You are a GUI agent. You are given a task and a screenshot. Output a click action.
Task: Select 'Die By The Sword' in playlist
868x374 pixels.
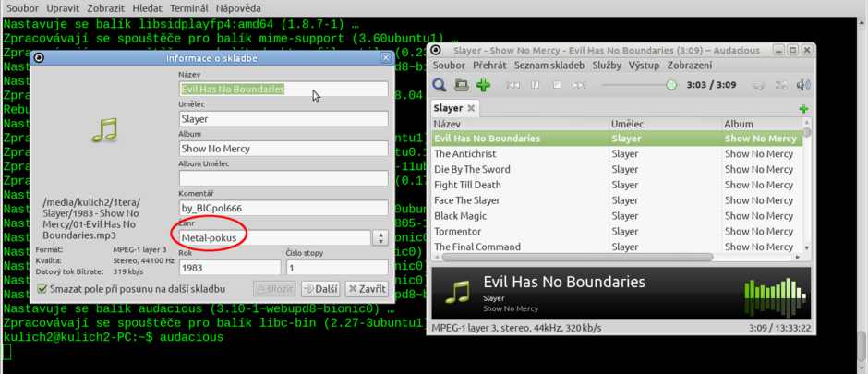(x=617, y=169)
